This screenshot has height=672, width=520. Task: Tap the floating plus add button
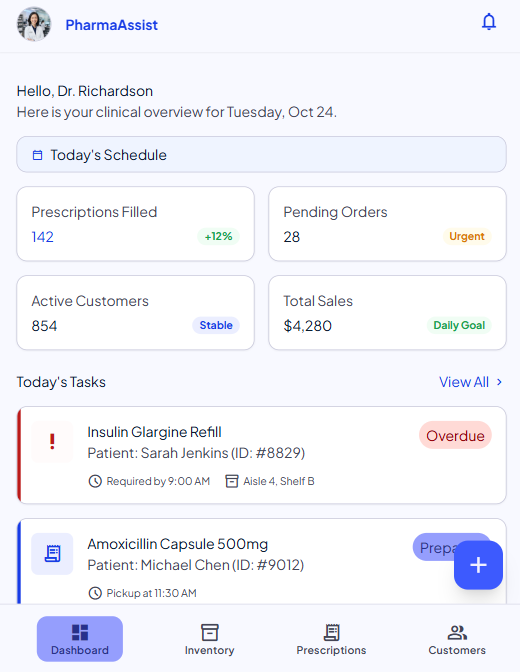478,565
